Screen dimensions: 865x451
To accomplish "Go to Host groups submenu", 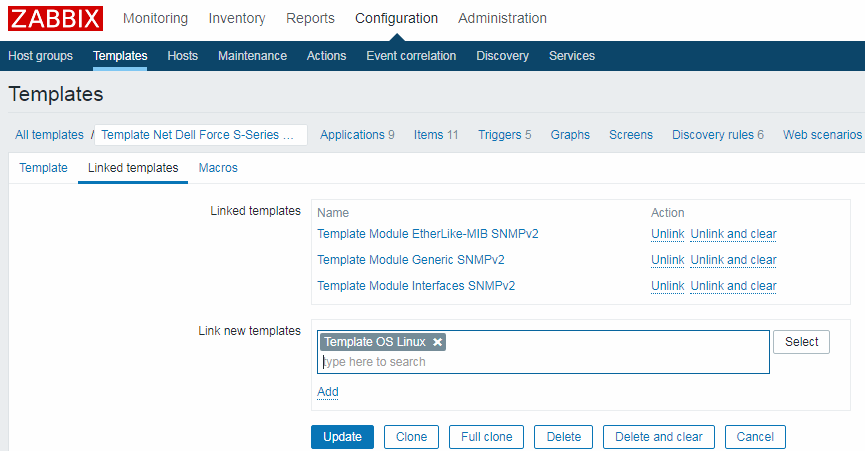I will pyautogui.click(x=40, y=56).
